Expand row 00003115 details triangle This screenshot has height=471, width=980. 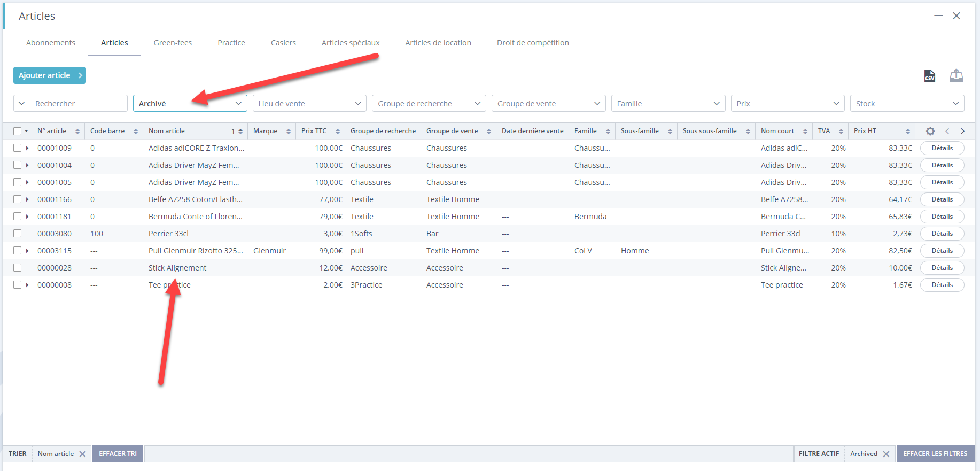(x=27, y=251)
